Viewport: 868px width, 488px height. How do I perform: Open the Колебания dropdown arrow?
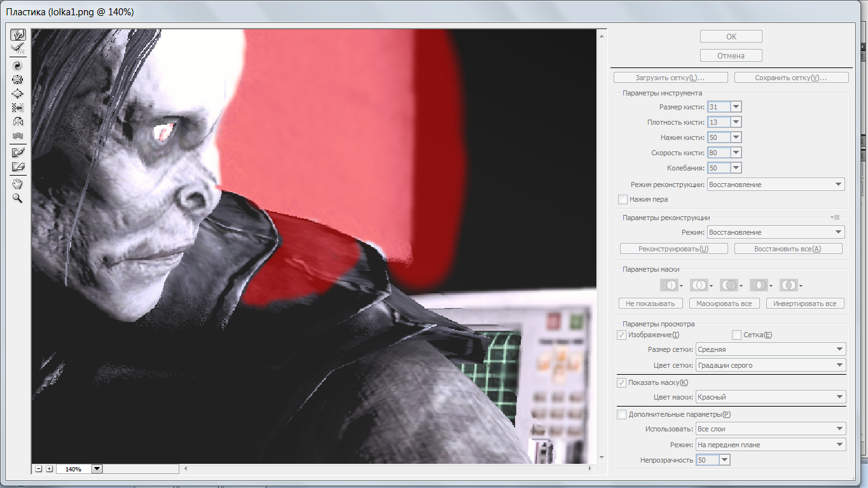(736, 168)
